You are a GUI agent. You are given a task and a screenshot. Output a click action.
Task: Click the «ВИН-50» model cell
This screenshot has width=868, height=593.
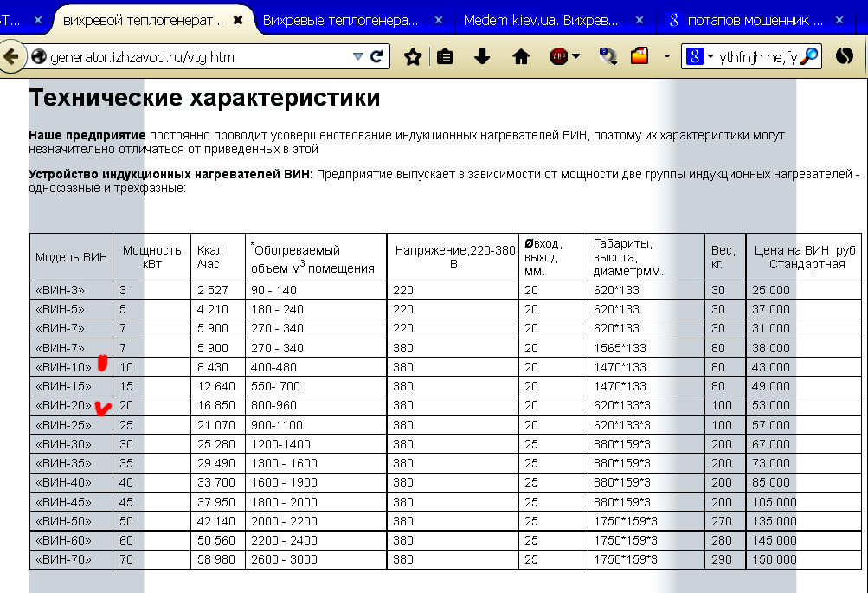point(71,521)
